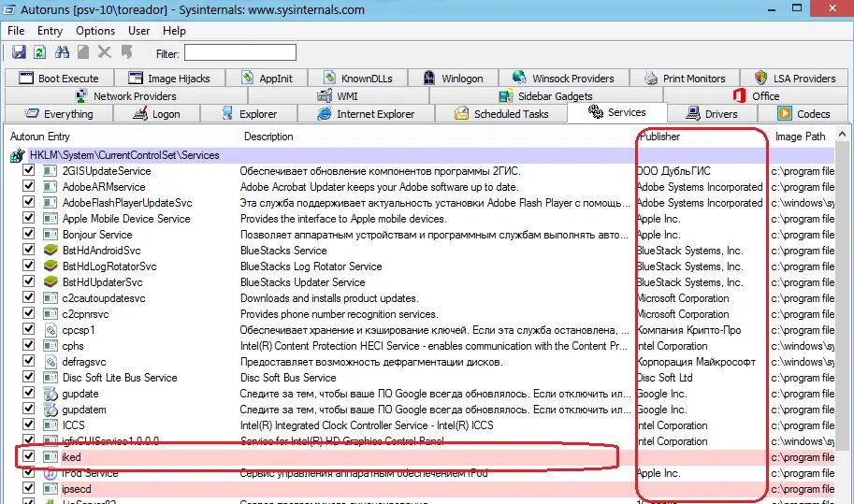Screen dimensions: 854x504
Task: Click the gupdate service icon
Action: pyautogui.click(x=51, y=394)
